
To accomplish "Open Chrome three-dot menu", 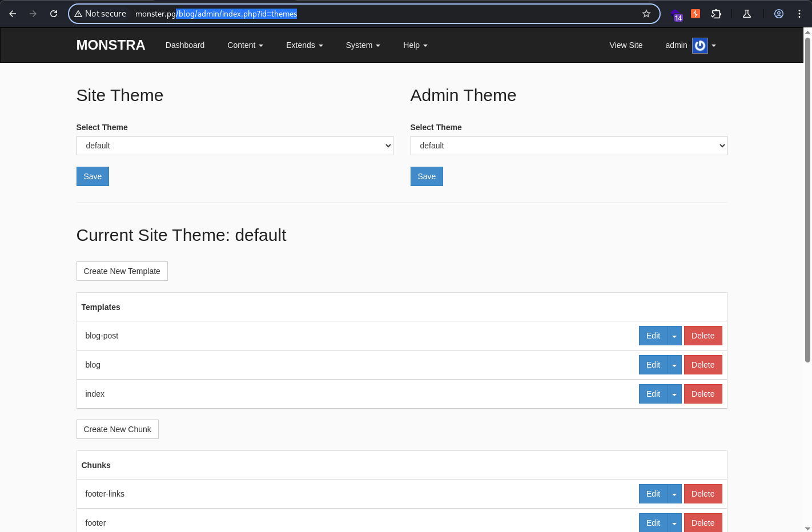I will (x=799, y=14).
